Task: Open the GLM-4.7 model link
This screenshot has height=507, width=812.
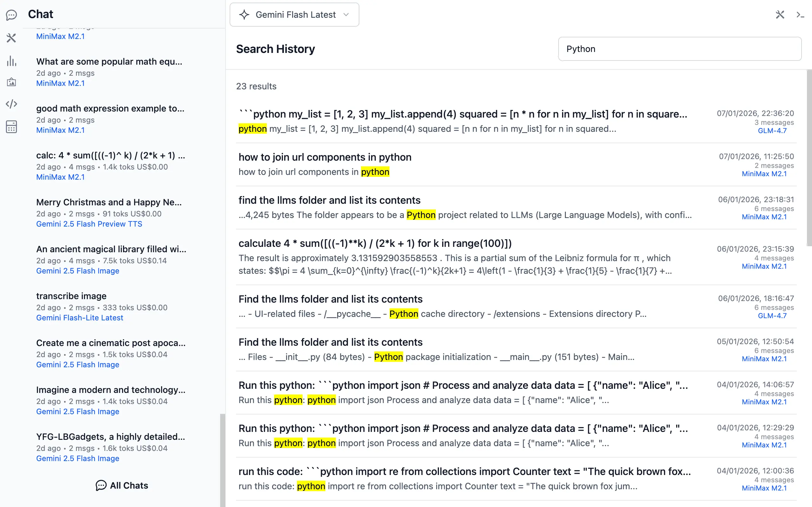Action: (x=772, y=131)
